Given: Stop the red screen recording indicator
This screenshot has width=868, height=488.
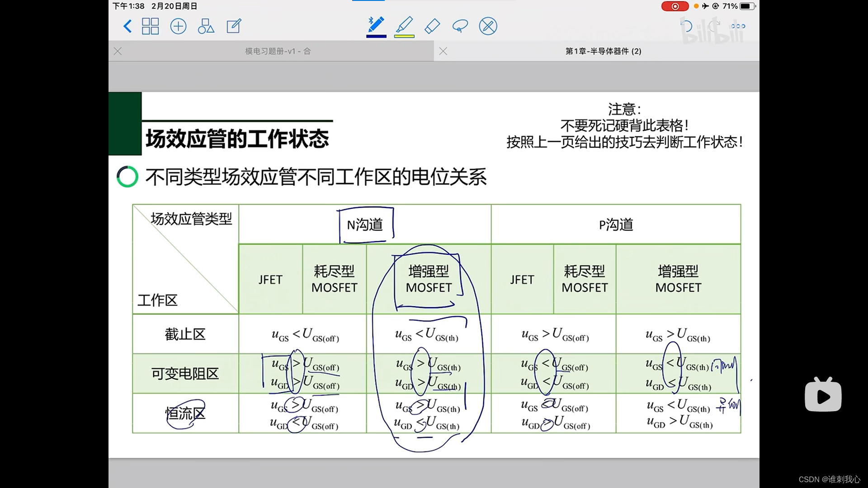Looking at the screenshot, I should [x=675, y=6].
